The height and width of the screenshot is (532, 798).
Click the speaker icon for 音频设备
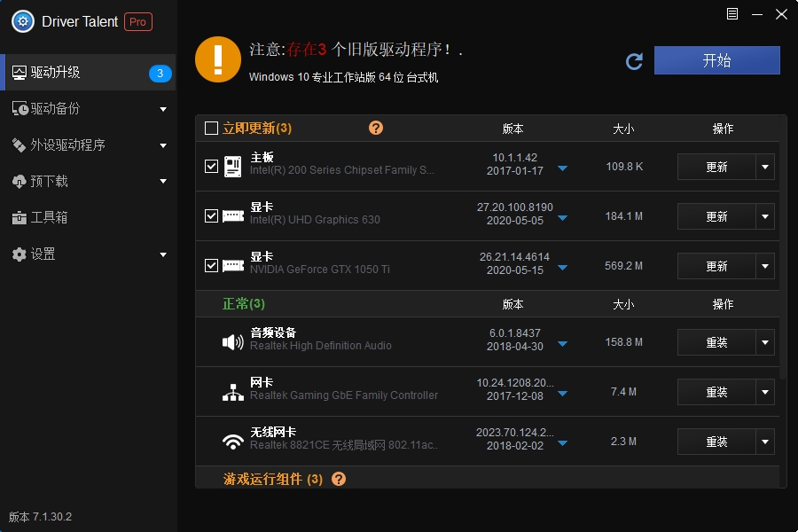pos(233,342)
